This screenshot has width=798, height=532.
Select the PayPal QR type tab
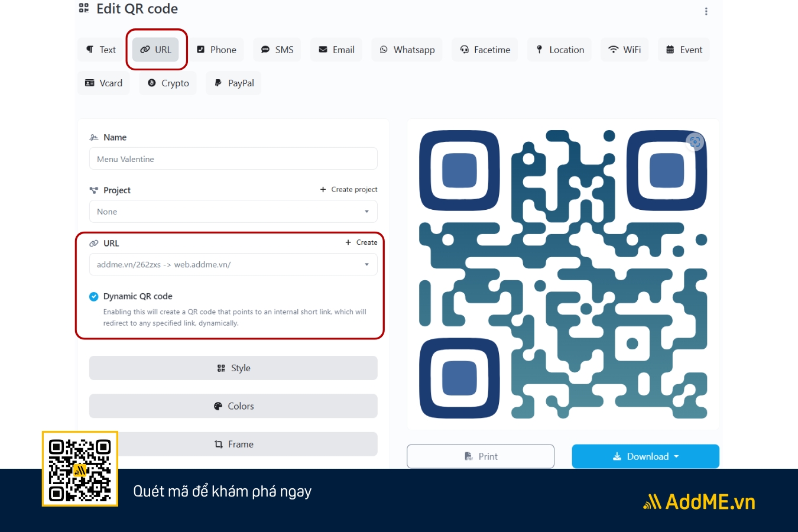pos(234,83)
